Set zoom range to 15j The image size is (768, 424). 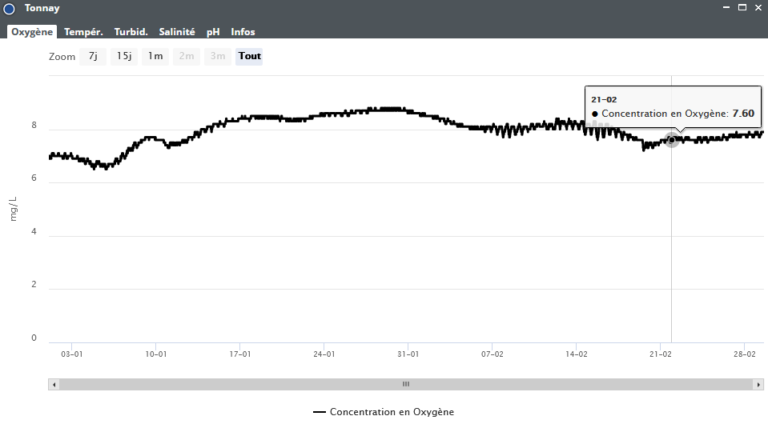click(x=124, y=56)
